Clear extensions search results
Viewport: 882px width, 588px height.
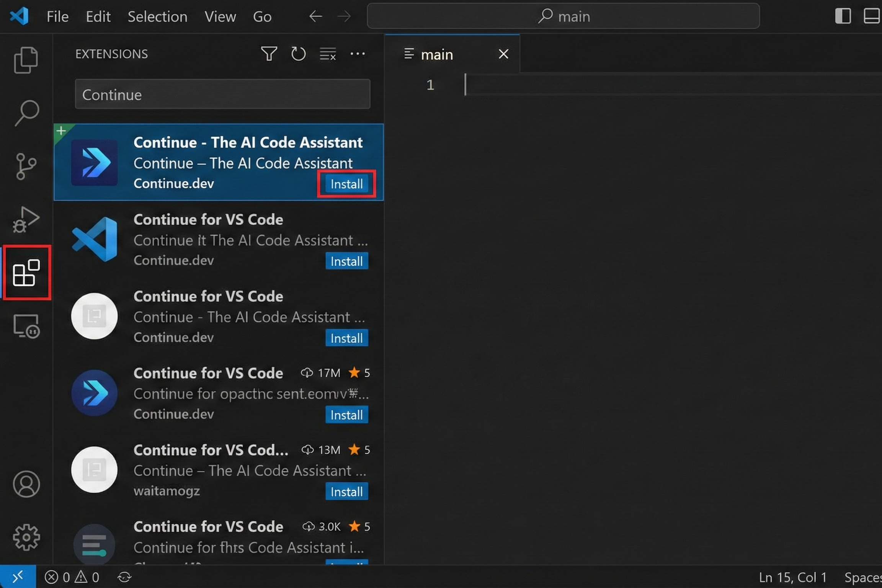point(328,54)
